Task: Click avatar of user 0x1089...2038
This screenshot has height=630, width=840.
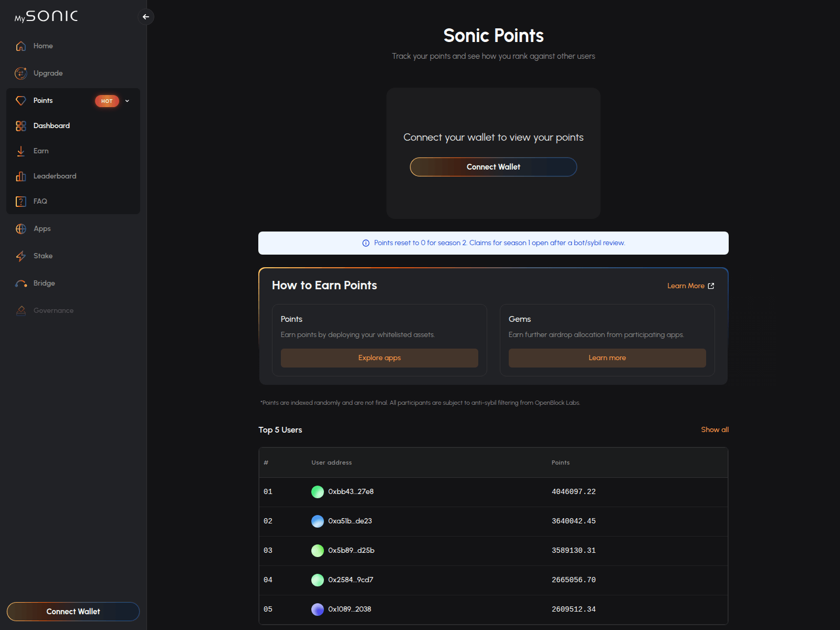Action: click(318, 610)
